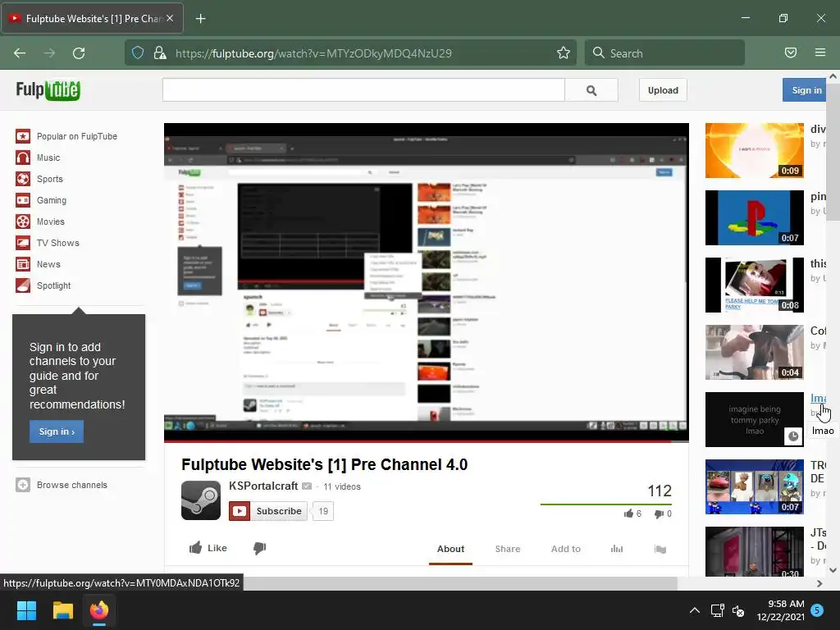Open Popular on FulpTube category
840x630 pixels.
tap(76, 136)
